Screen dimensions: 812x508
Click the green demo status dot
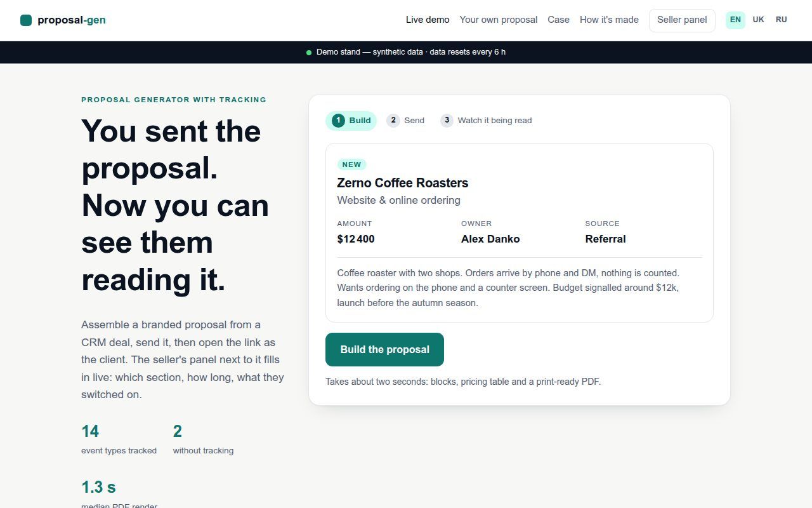pyautogui.click(x=309, y=52)
